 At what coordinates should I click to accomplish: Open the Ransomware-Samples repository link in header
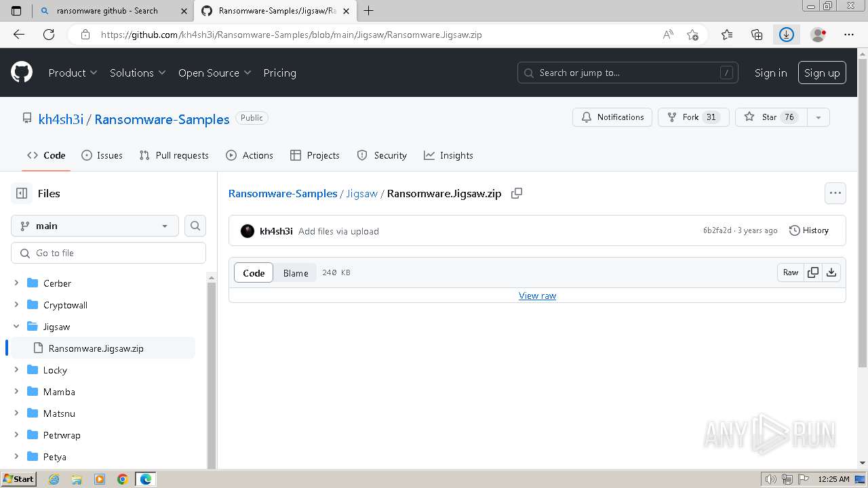(x=162, y=119)
